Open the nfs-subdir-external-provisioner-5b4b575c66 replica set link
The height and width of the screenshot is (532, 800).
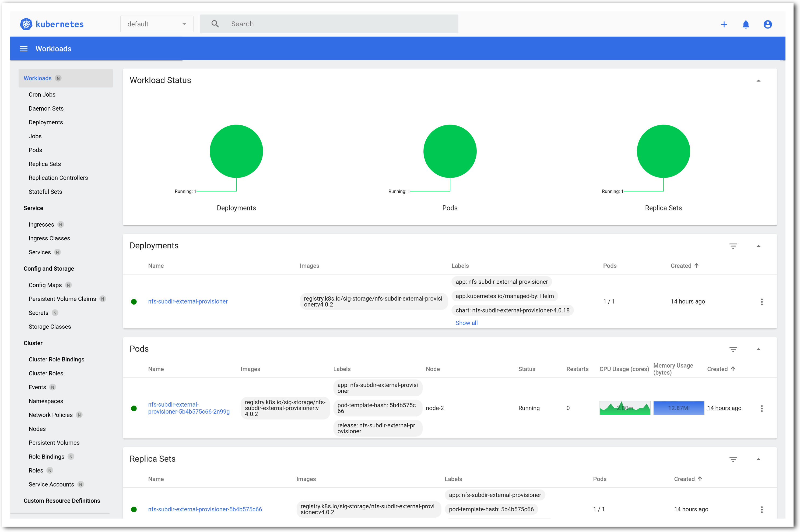pyautogui.click(x=205, y=509)
